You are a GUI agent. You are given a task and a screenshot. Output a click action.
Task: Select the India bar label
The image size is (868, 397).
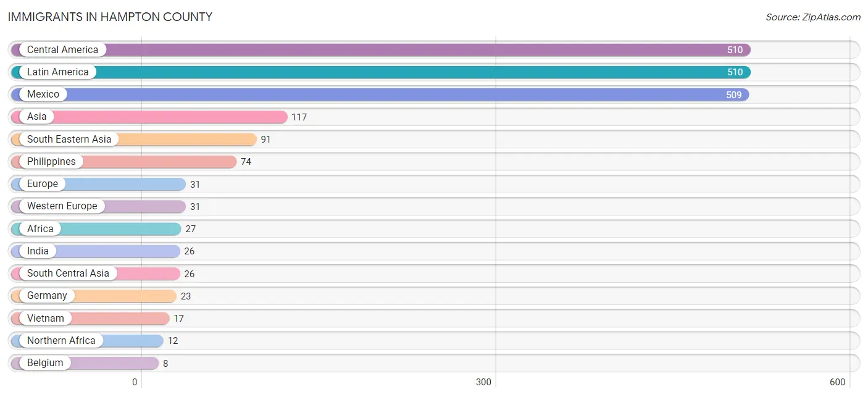[38, 251]
